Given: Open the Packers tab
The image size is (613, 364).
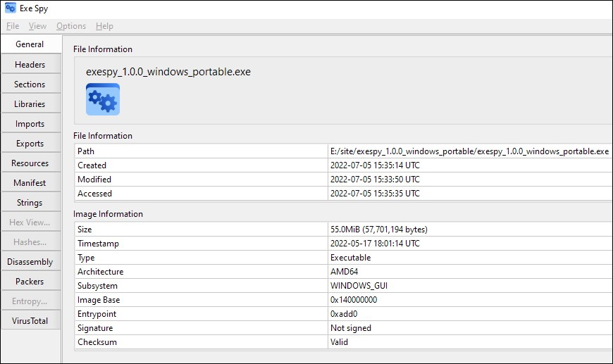Looking at the screenshot, I should click(x=30, y=281).
